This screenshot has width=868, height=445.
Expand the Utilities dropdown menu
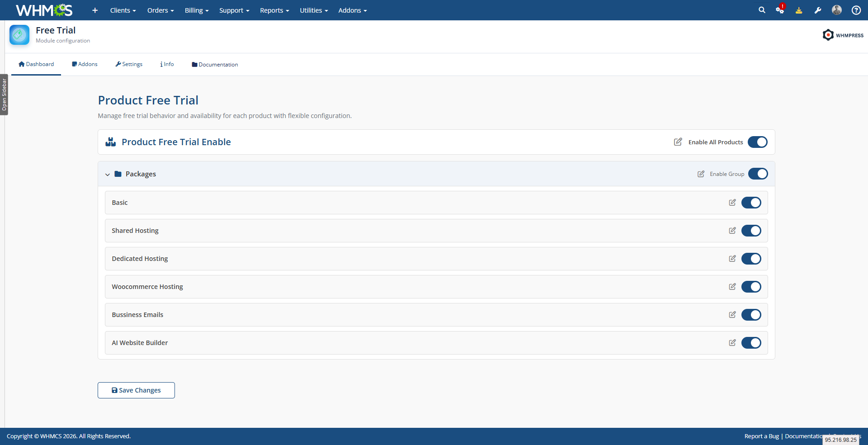(314, 10)
